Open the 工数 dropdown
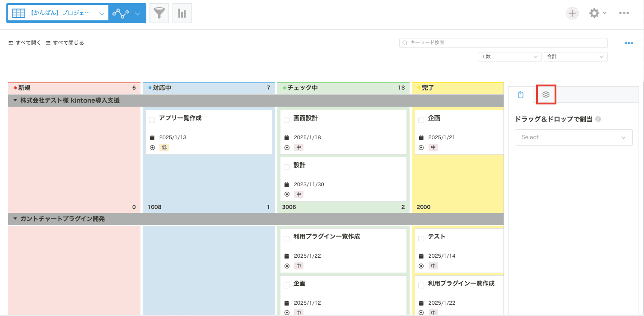Screen dimensions: 644x316 click(x=510, y=57)
